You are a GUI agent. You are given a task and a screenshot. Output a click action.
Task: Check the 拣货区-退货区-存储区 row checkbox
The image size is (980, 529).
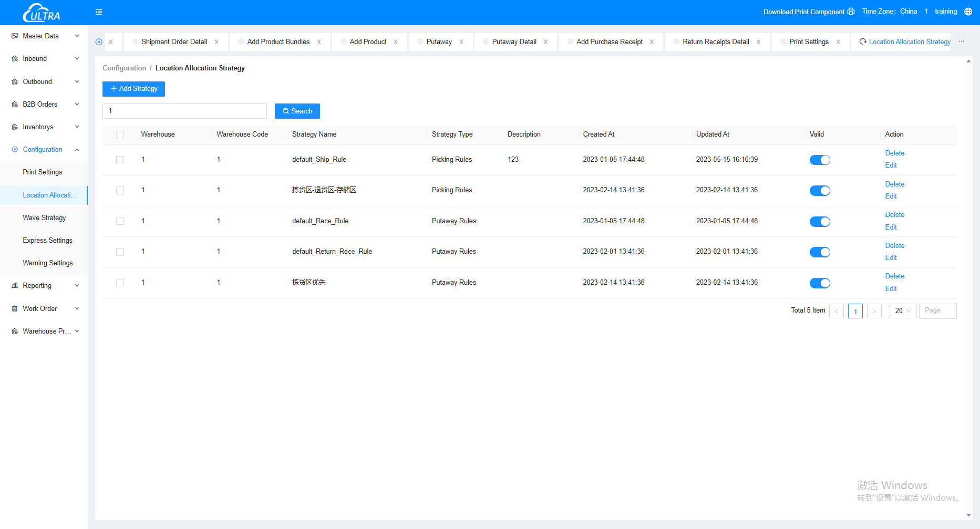(x=120, y=190)
